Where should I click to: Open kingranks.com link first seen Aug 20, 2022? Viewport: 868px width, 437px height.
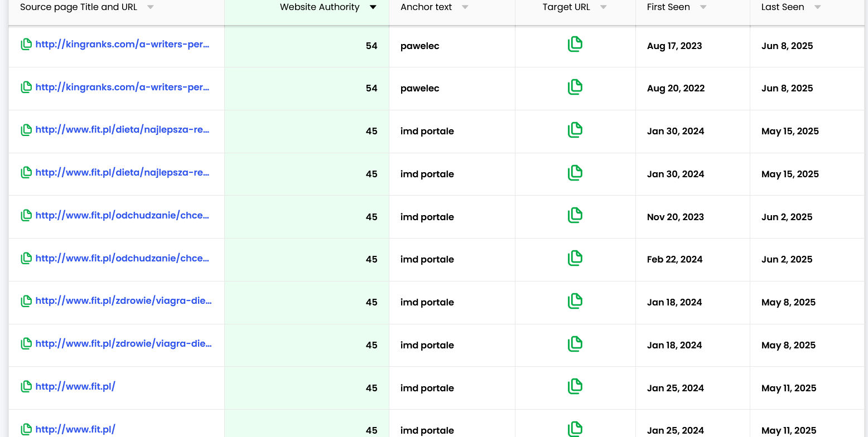pyautogui.click(x=122, y=87)
